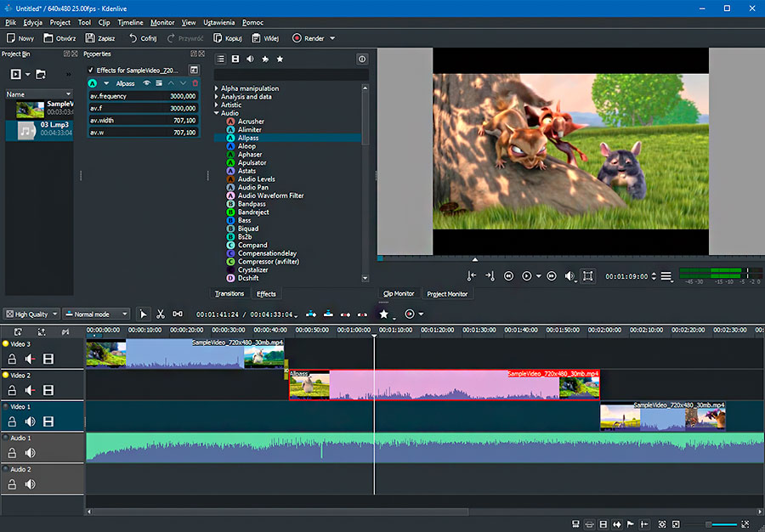Click monitor timecode field 00:01:09:00
The height and width of the screenshot is (532, 765).
[626, 276]
